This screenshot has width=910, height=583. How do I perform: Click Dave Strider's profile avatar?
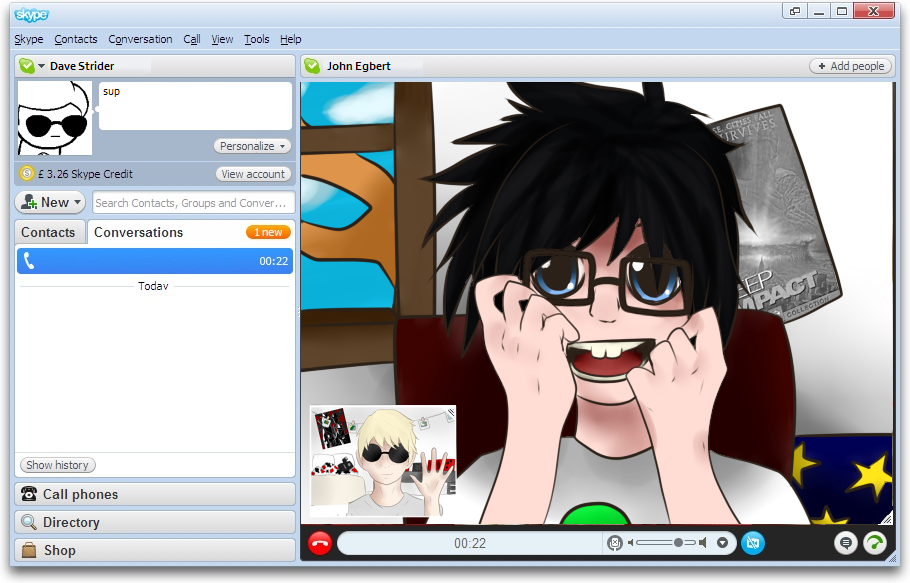pyautogui.click(x=55, y=118)
